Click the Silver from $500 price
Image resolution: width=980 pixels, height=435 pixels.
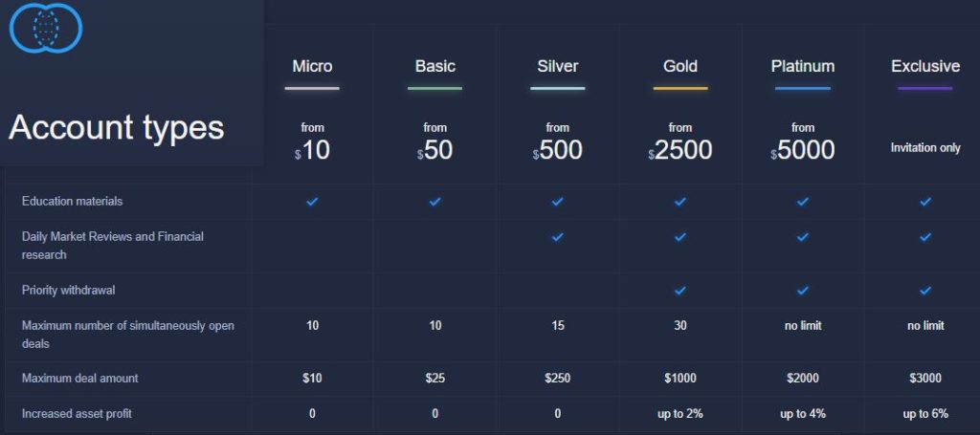click(x=558, y=142)
